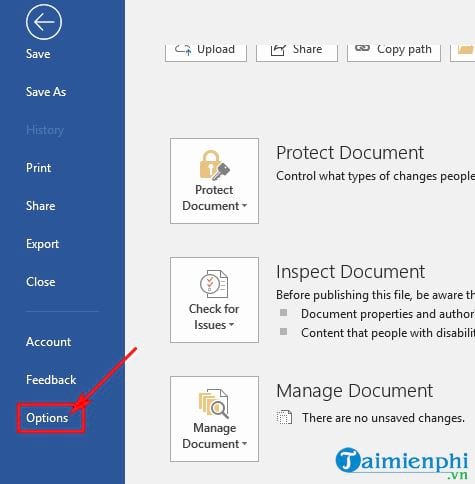
Task: Click the Protect Document lock and key icon
Action: 214,165
